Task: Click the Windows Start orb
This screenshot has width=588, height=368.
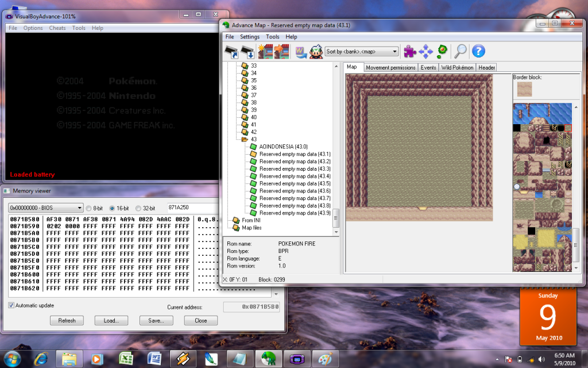Action: 12,359
